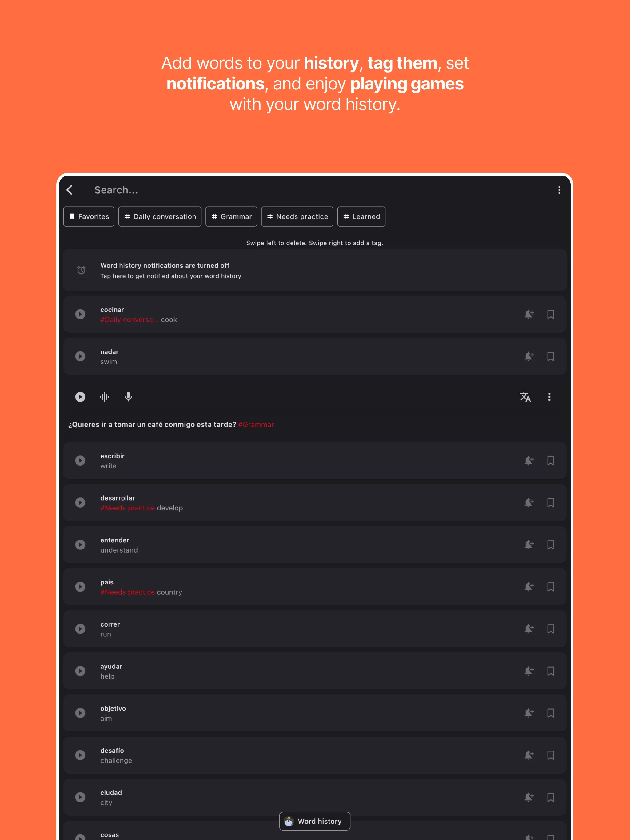Select 'Favorites' filter tag
This screenshot has width=630, height=840.
pos(89,216)
